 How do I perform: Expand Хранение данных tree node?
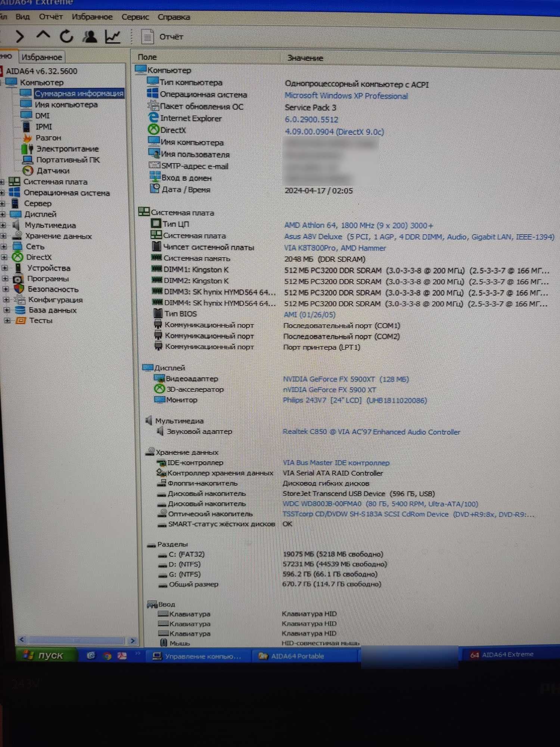[x=3, y=236]
